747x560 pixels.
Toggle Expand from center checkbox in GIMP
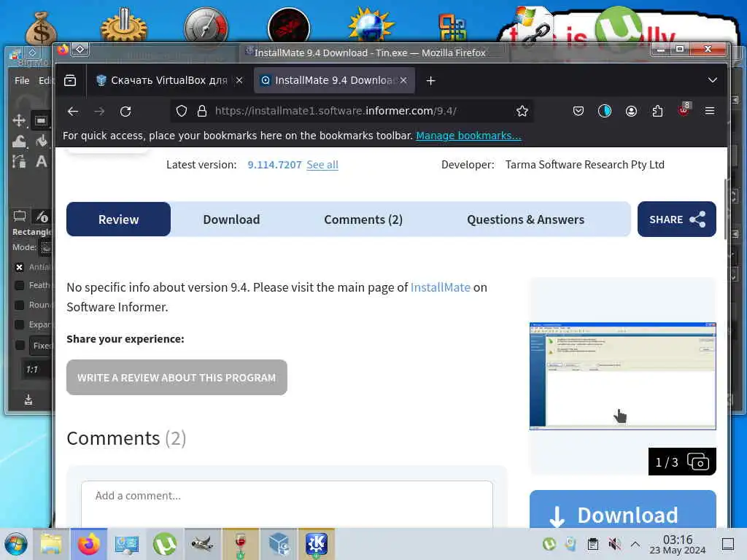click(20, 324)
